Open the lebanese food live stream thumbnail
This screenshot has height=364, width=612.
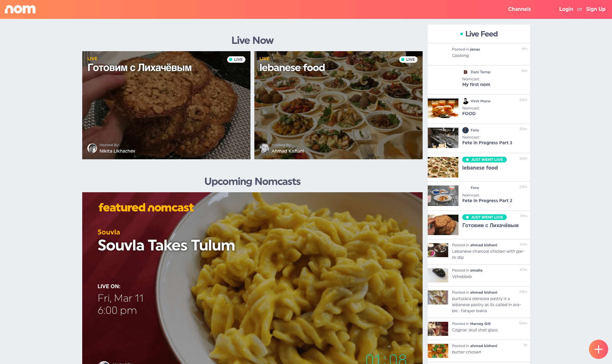[338, 105]
